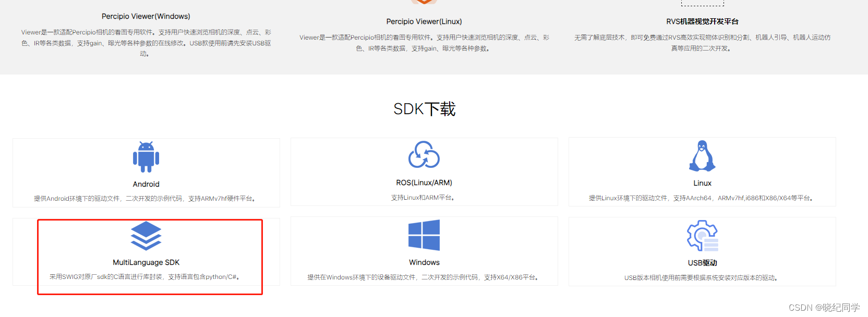The image size is (868, 317).
Task: Open the Android SDK title link
Action: point(146,184)
